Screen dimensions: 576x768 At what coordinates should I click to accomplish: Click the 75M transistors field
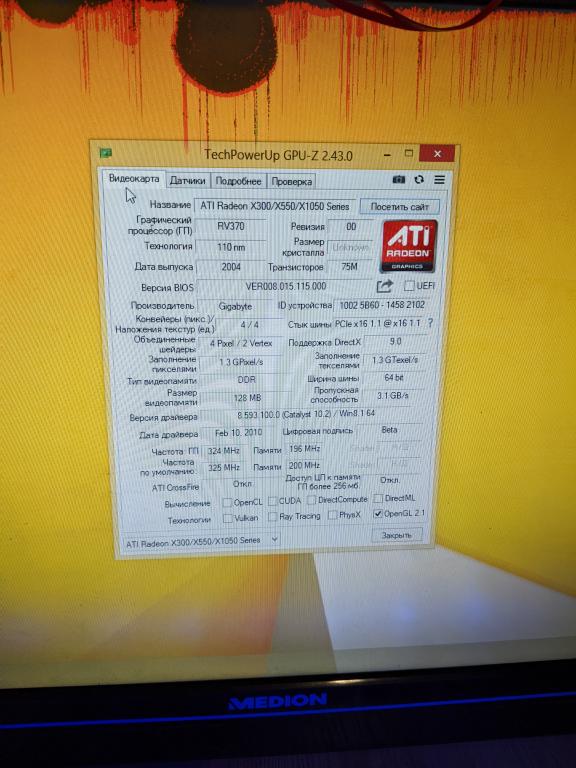click(x=350, y=267)
